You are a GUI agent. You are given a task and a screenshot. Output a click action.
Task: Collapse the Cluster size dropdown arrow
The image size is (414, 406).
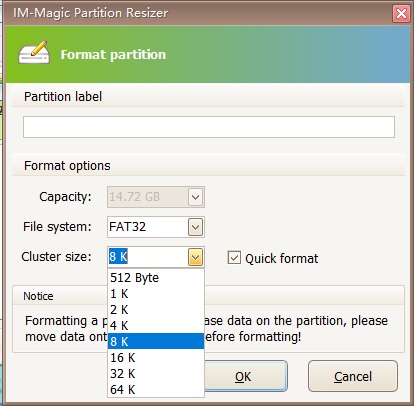(x=196, y=257)
